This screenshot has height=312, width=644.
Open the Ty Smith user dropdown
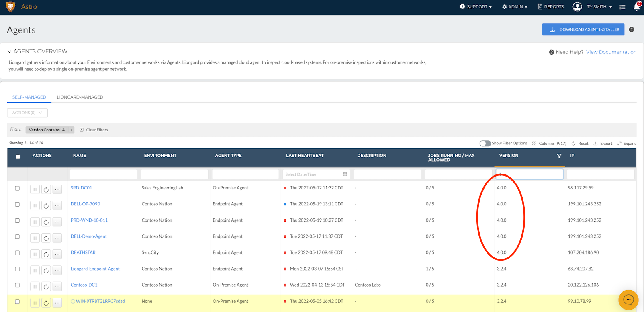599,7
